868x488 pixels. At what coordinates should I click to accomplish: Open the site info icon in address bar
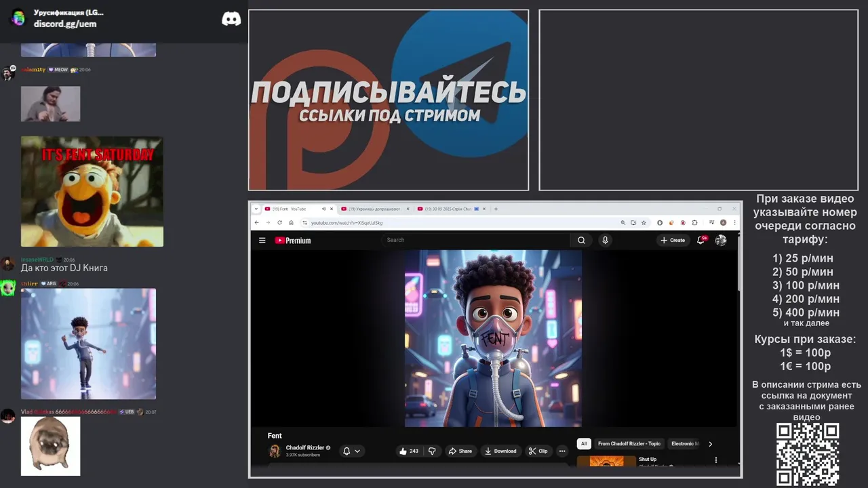pyautogui.click(x=304, y=223)
